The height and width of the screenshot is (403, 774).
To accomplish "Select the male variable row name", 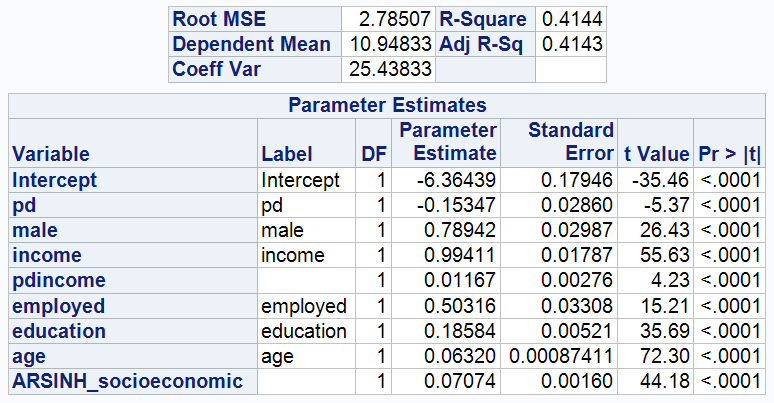I will 35,230.
